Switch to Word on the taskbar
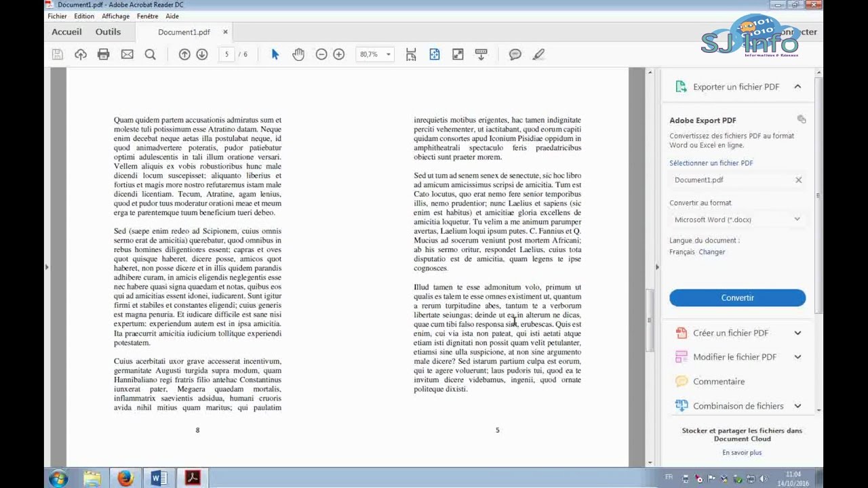Viewport: 868px width, 488px height. (159, 479)
